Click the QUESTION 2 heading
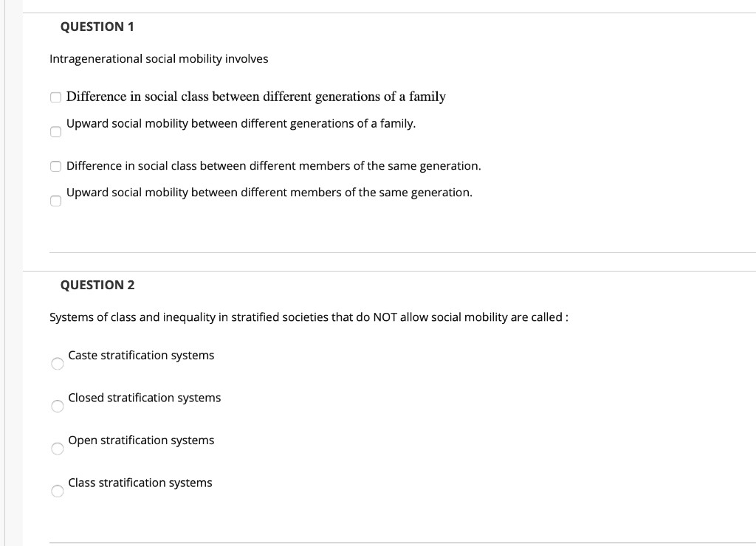Image resolution: width=756 pixels, height=546 pixels. [x=97, y=285]
